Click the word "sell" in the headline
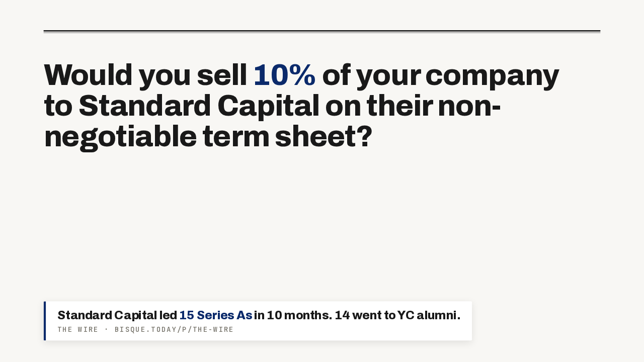The height and width of the screenshot is (362, 644). [222, 75]
